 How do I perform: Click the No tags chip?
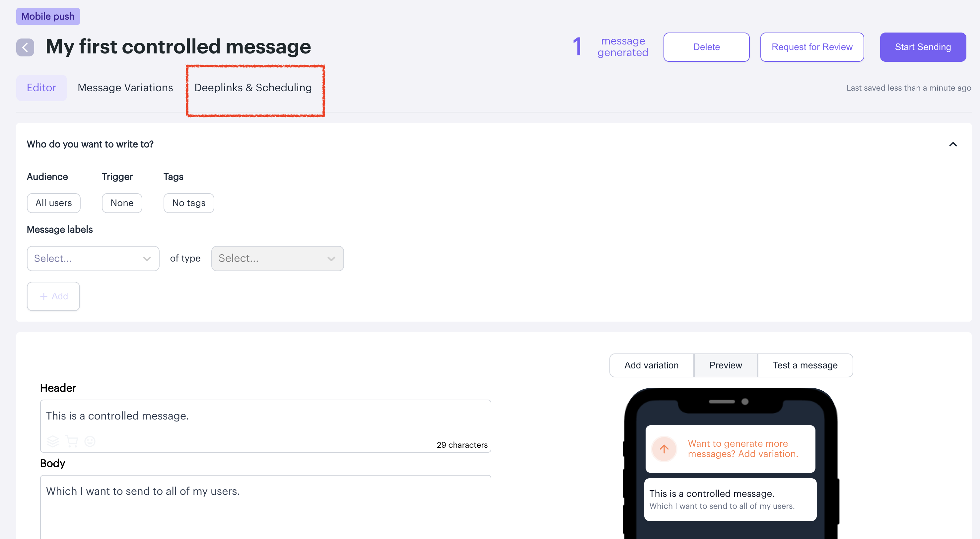click(189, 203)
